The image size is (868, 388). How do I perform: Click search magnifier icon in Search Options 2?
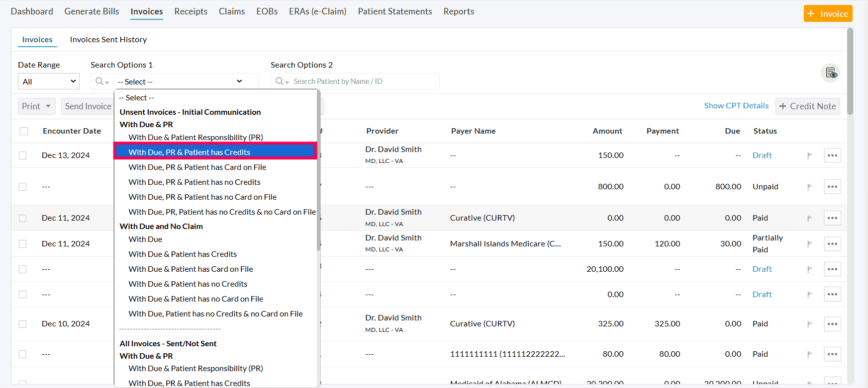click(x=280, y=81)
